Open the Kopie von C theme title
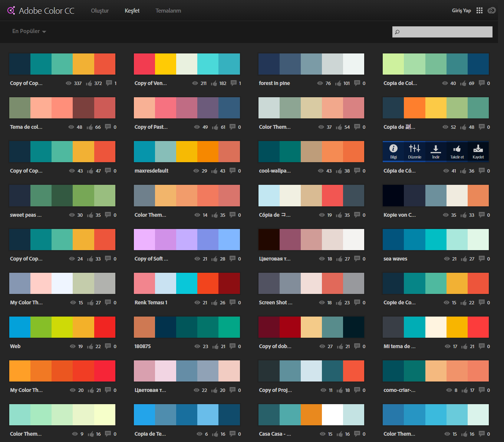504x442 pixels. [399, 215]
